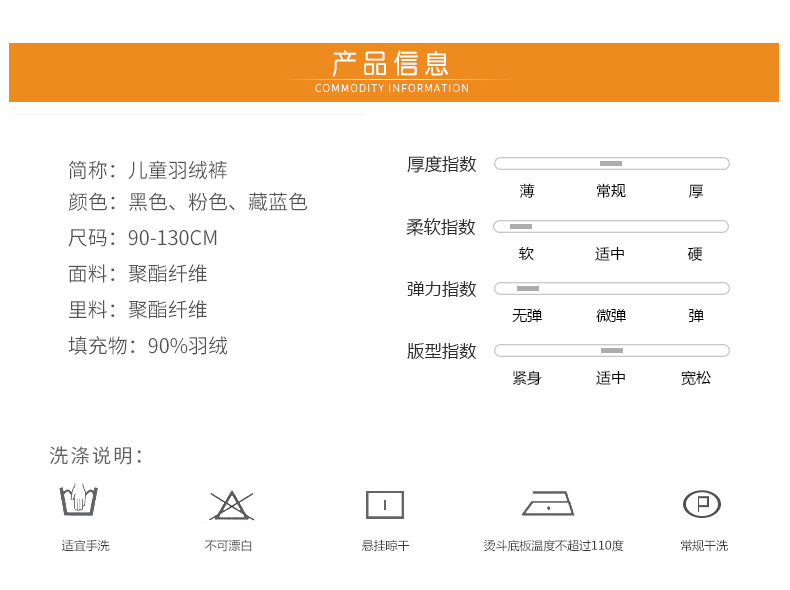Click the 版型指数 label
The image size is (790, 590).
click(x=441, y=351)
